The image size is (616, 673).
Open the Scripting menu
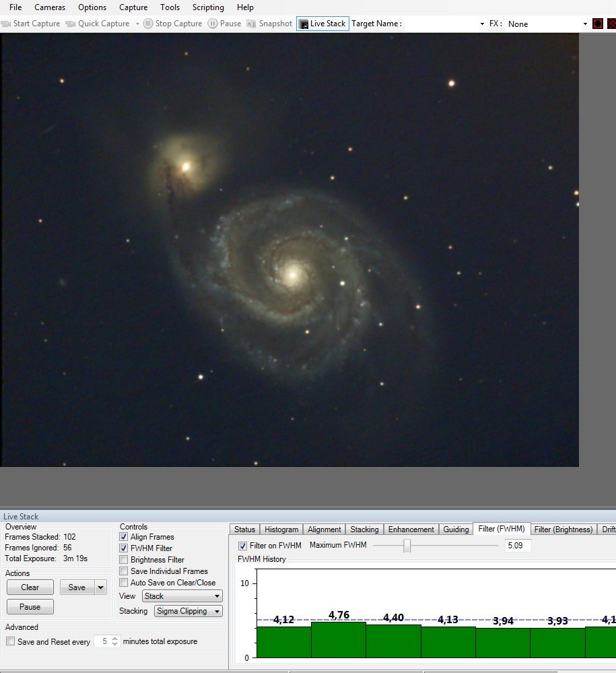[x=208, y=7]
